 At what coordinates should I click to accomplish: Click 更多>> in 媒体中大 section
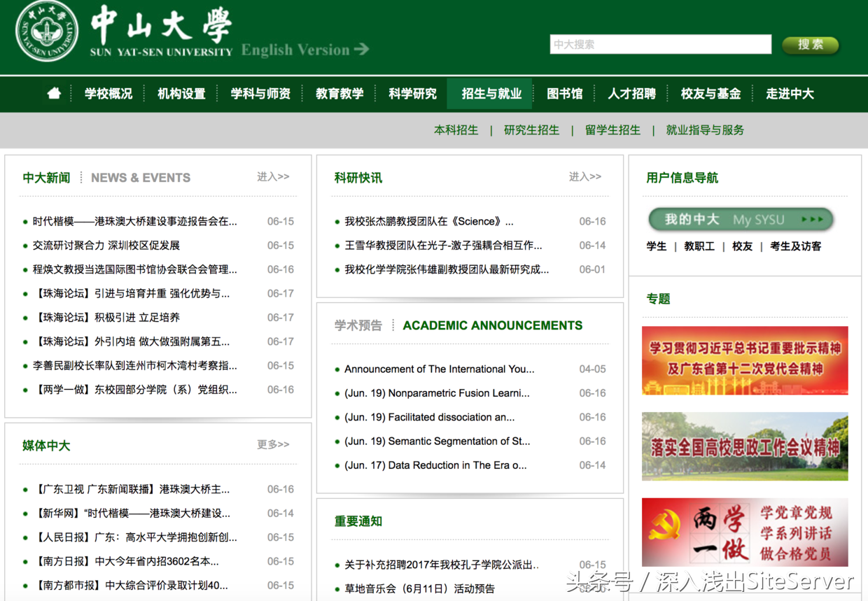[273, 444]
